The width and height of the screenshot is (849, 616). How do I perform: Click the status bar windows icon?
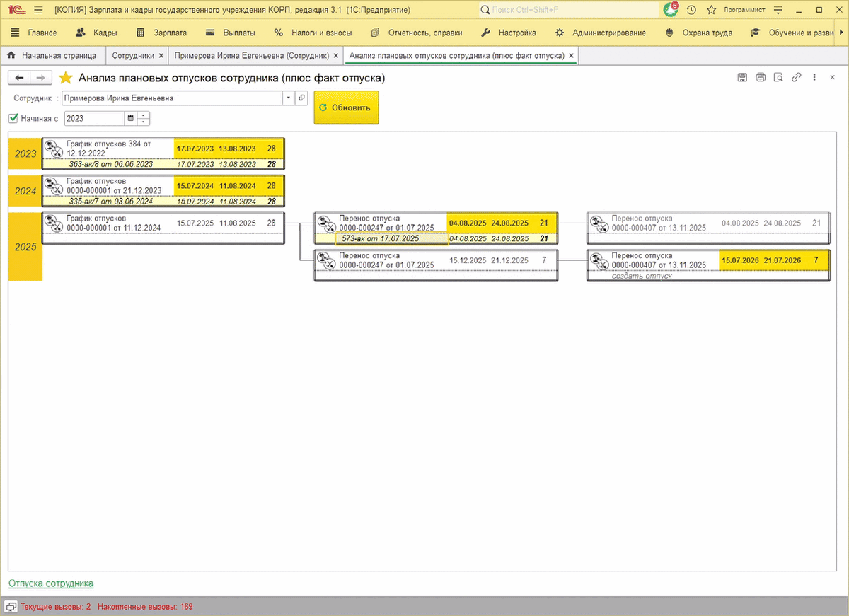pyautogui.click(x=11, y=607)
